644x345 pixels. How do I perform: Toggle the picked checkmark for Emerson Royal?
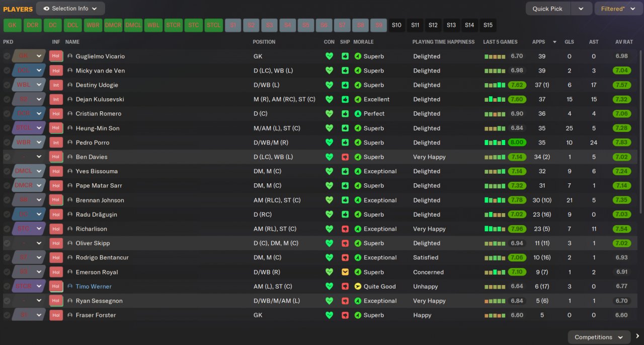(7, 272)
